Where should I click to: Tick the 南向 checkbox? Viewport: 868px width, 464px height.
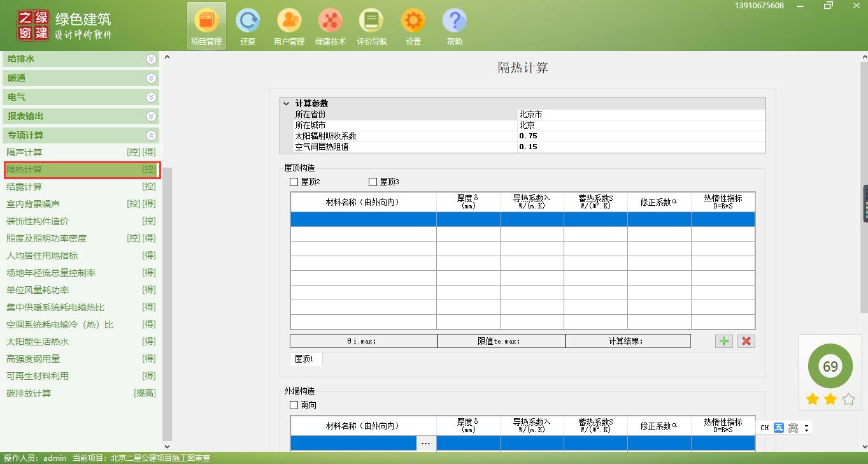click(294, 405)
